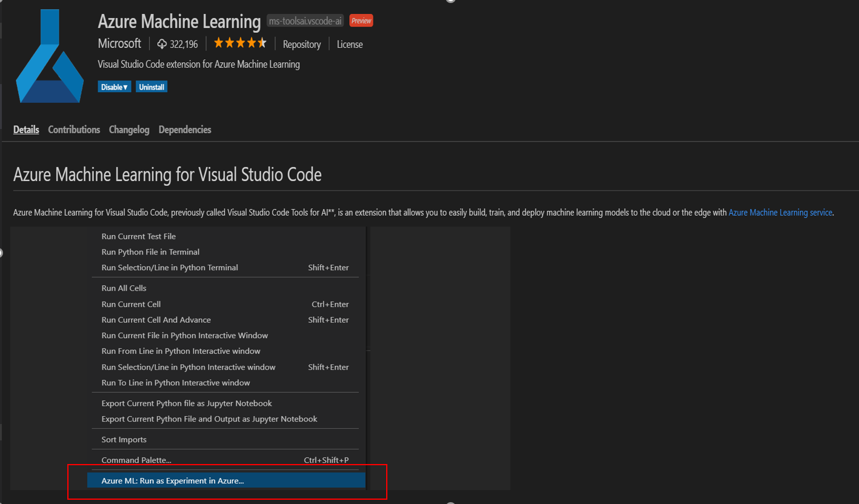This screenshot has height=504, width=859.
Task: Click the downloads count icon
Action: point(161,43)
